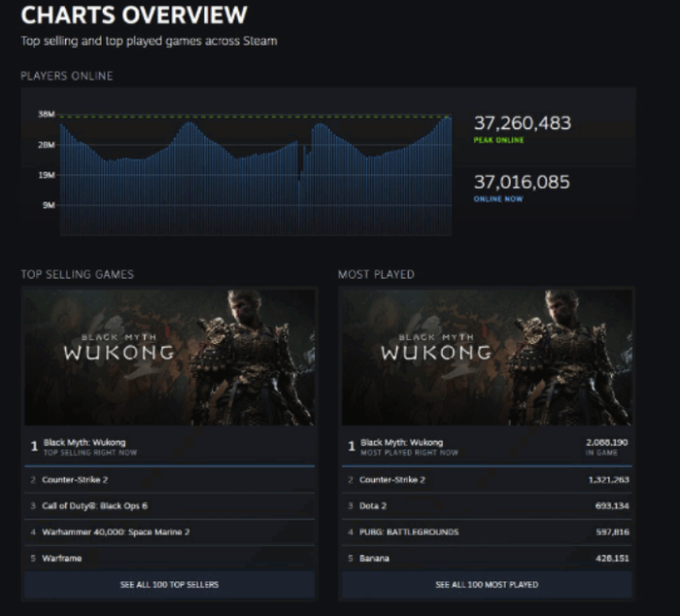Viewport: 680px width, 616px height.
Task: Open PUBG: BATTLEGROUNDS most played entry
Action: tap(487, 531)
